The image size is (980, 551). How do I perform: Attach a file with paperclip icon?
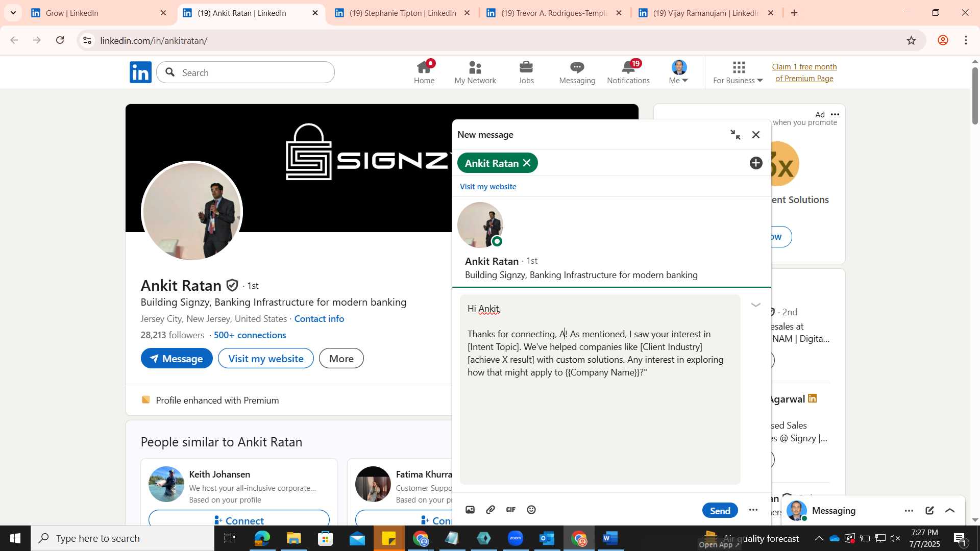click(x=491, y=510)
